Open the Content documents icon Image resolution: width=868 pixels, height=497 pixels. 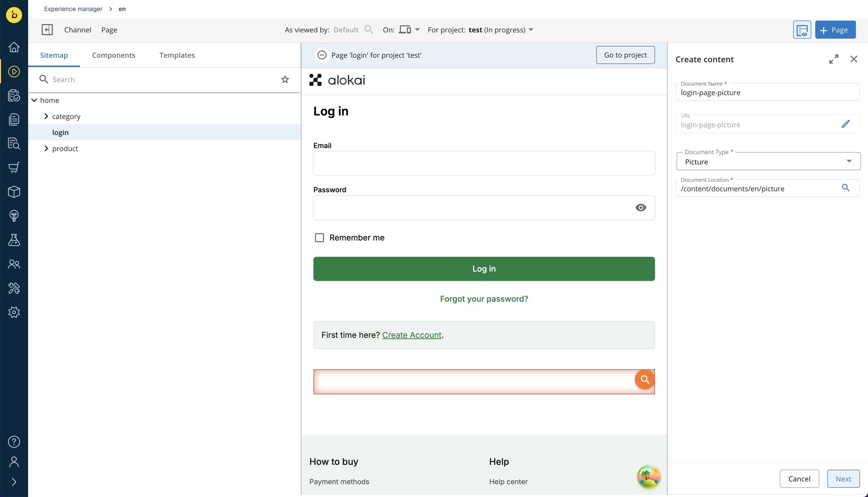click(x=14, y=119)
